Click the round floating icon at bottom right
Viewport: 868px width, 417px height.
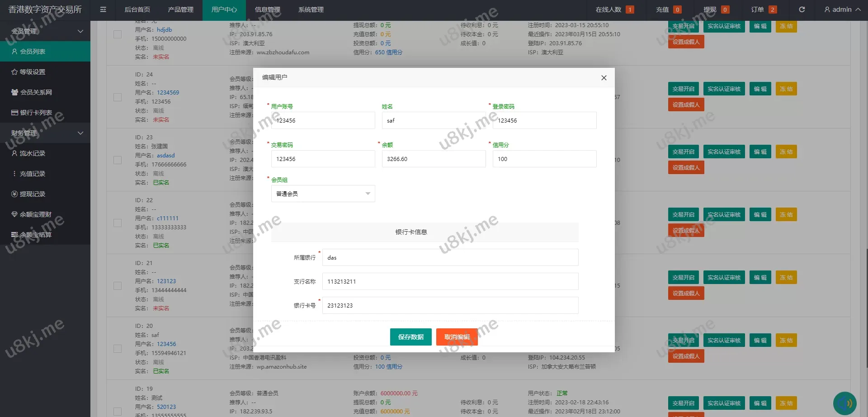[844, 403]
